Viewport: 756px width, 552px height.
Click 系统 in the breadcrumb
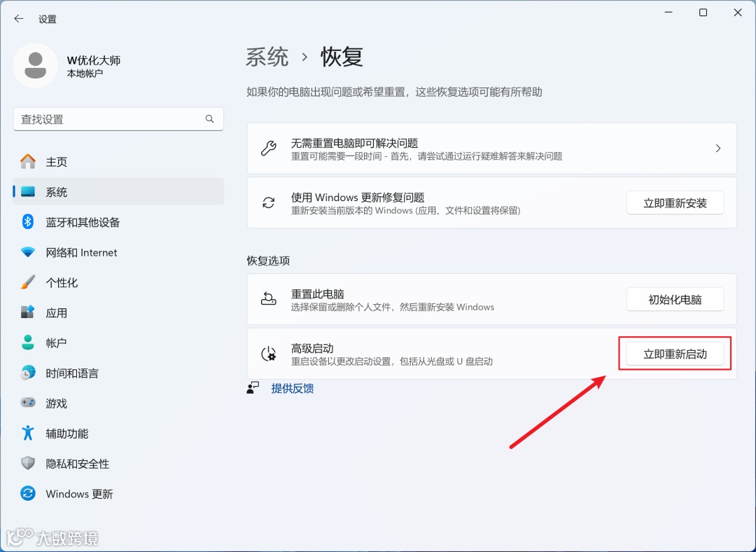click(267, 57)
